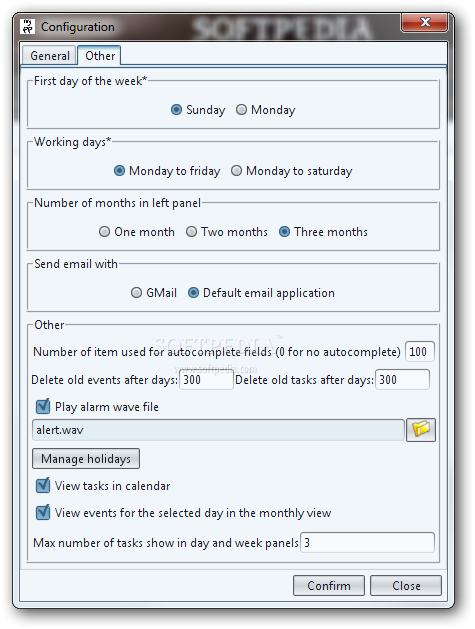475x629 pixels.
Task: Switch to the General tab
Action: (50, 56)
